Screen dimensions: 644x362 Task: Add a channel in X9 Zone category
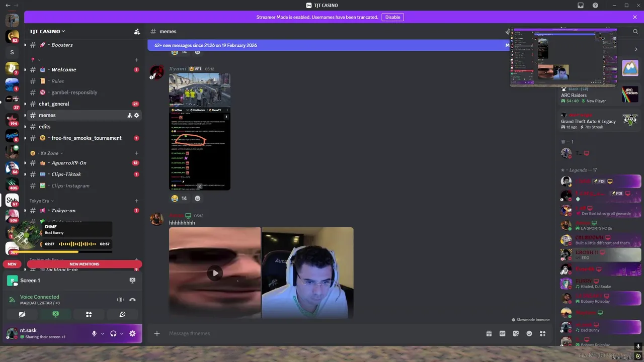(x=136, y=153)
